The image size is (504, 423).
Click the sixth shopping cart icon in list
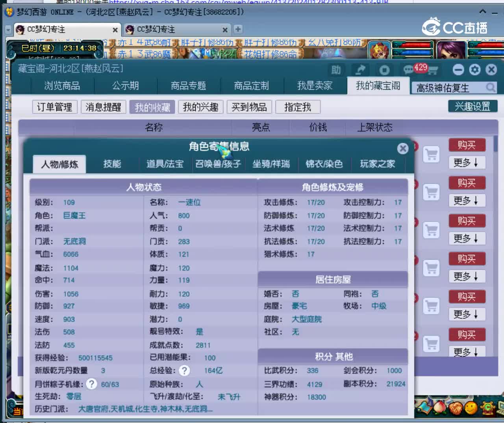(x=431, y=344)
